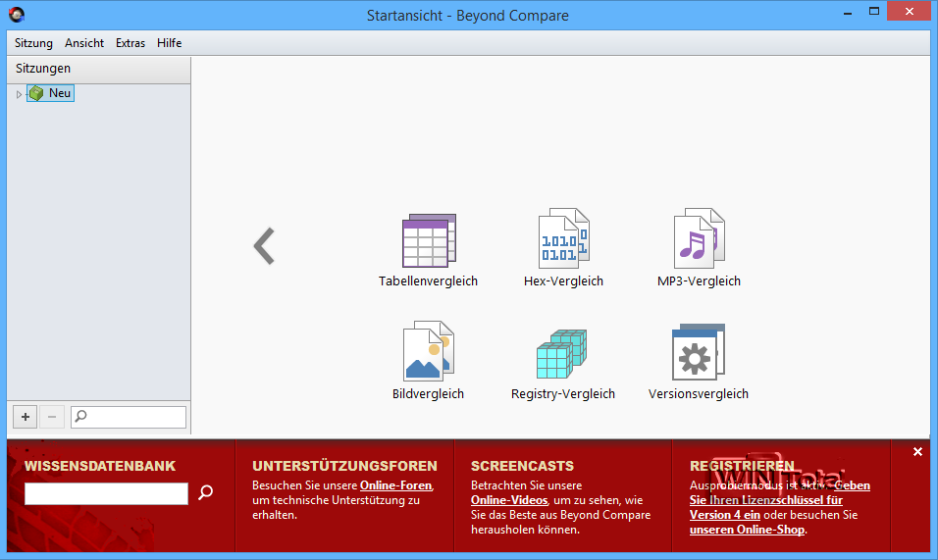Click the knowledge base search magnifier icon
938x560 pixels.
pyautogui.click(x=206, y=492)
